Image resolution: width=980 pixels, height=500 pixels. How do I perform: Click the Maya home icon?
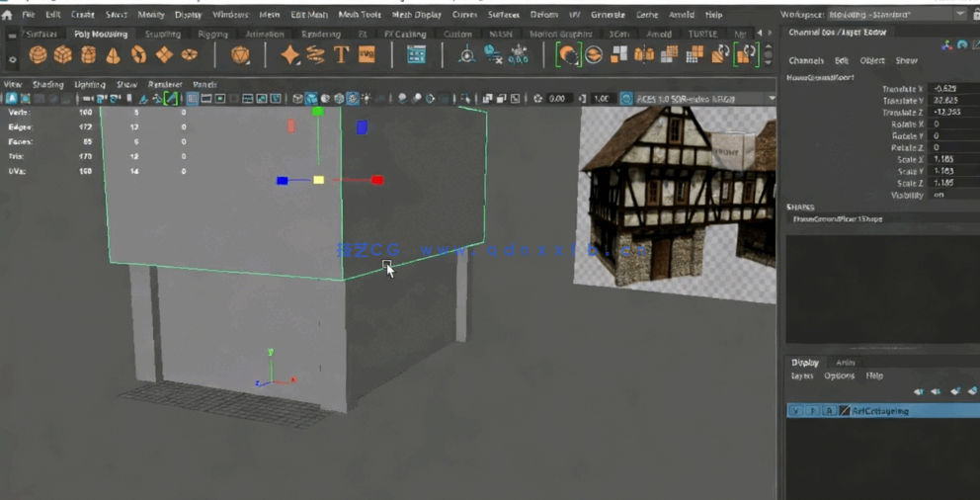coord(8,15)
